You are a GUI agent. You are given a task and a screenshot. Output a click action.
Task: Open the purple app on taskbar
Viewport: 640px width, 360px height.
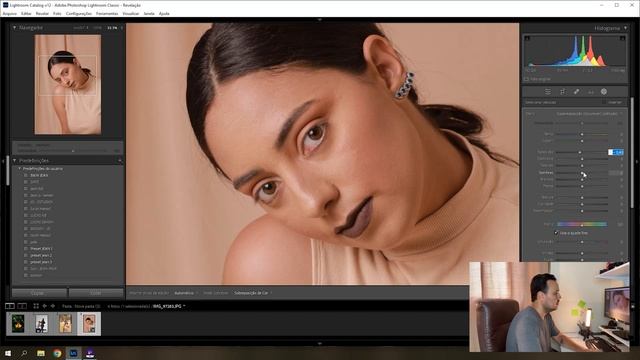[x=90, y=353]
